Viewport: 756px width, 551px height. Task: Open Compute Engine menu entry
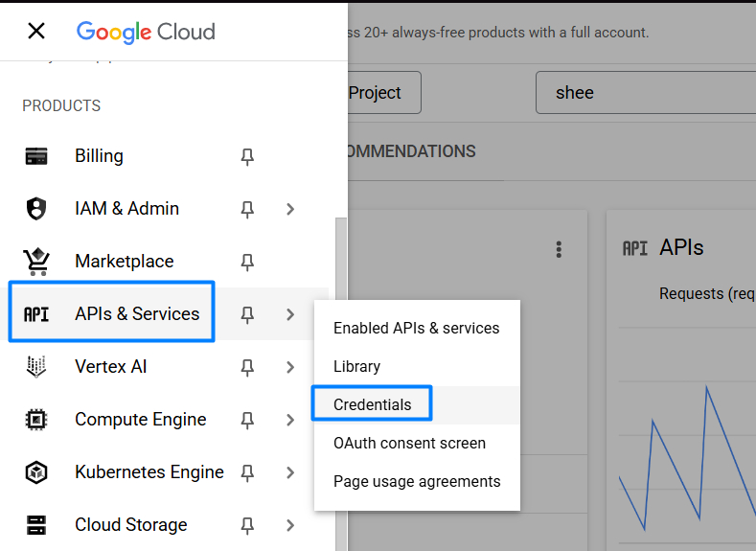coord(140,420)
